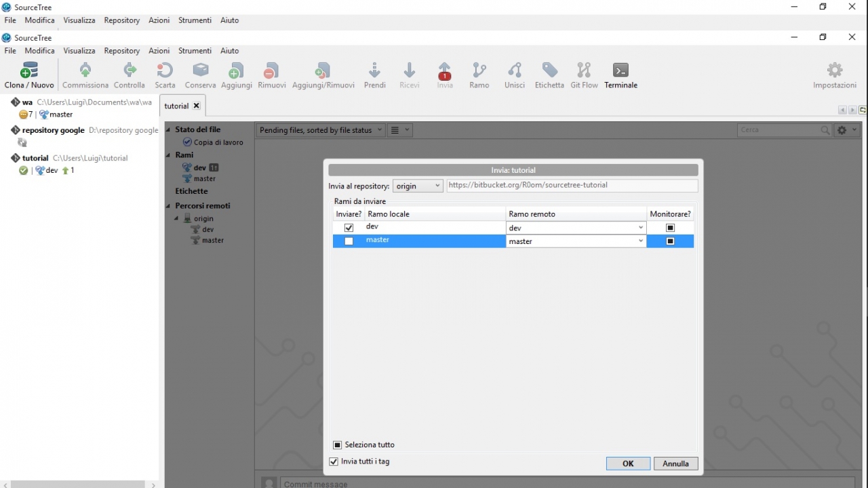Collapse the origin remote node
Image resolution: width=868 pixels, height=488 pixels.
pyautogui.click(x=176, y=219)
